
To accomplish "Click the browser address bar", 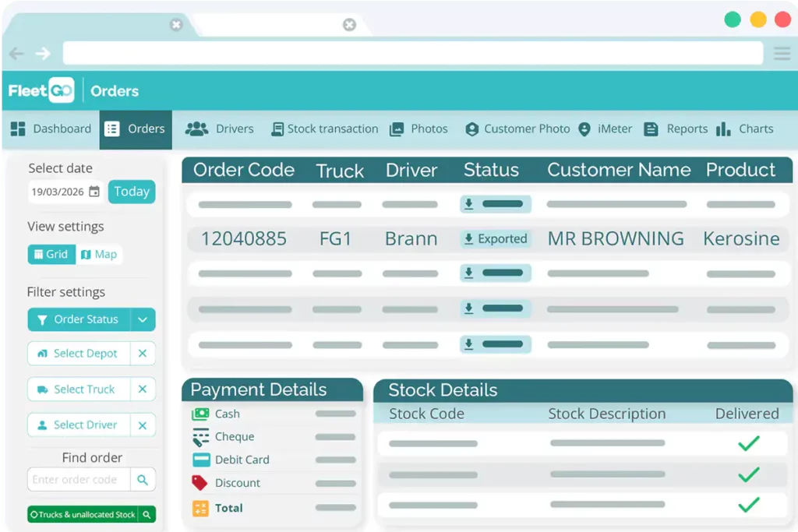I will (x=413, y=53).
